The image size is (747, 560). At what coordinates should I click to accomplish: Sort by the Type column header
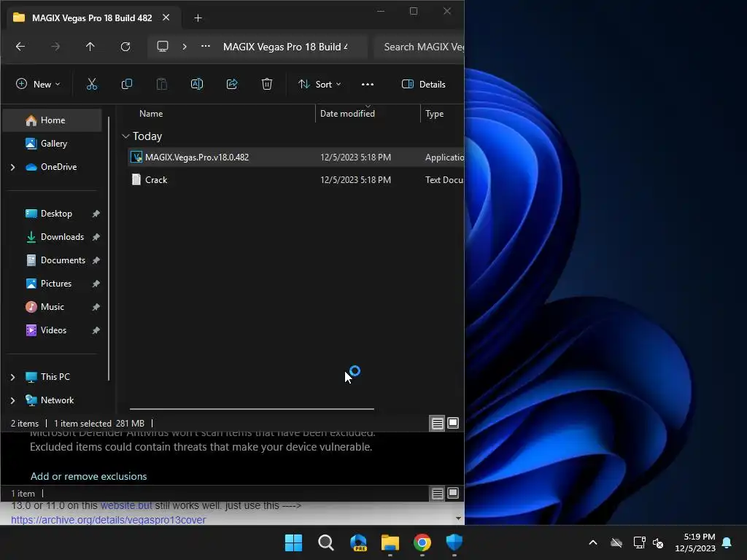[x=434, y=114]
